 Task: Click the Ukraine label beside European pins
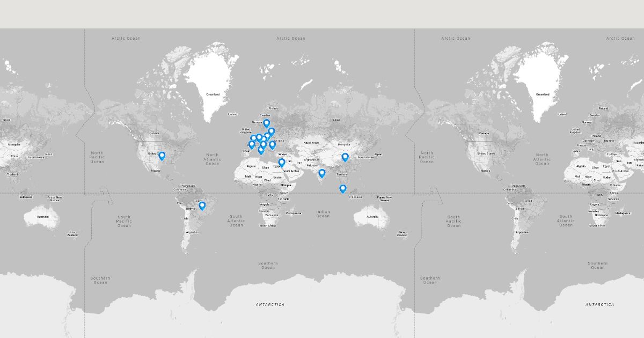(x=279, y=141)
